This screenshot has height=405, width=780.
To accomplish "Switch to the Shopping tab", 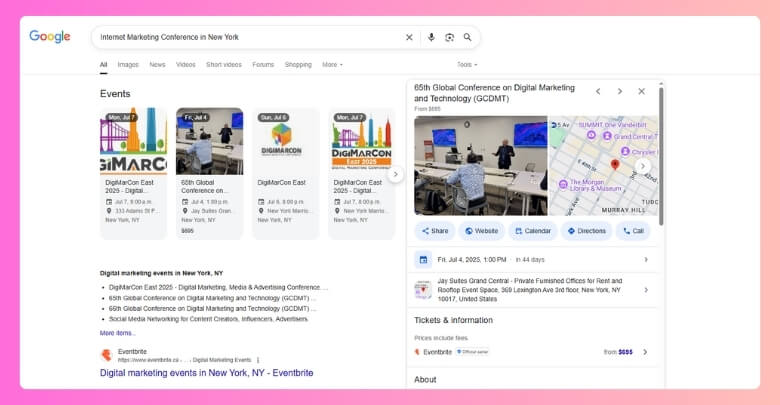I will tap(298, 65).
